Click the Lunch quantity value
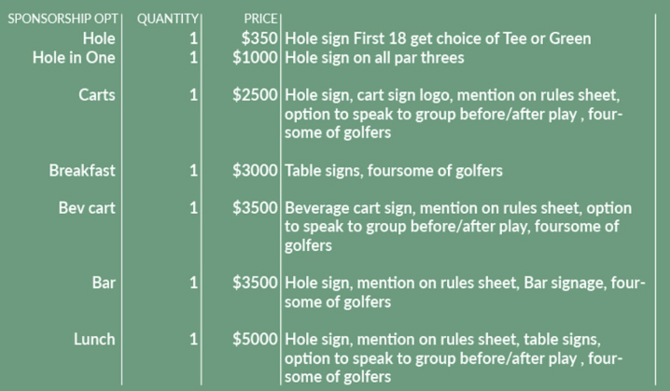 pyautogui.click(x=194, y=339)
